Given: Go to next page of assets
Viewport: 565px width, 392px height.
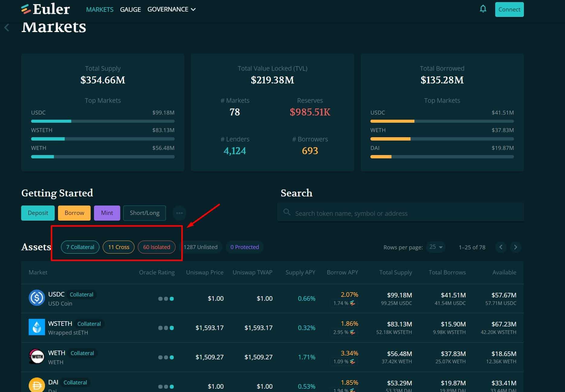Looking at the screenshot, I should [515, 247].
